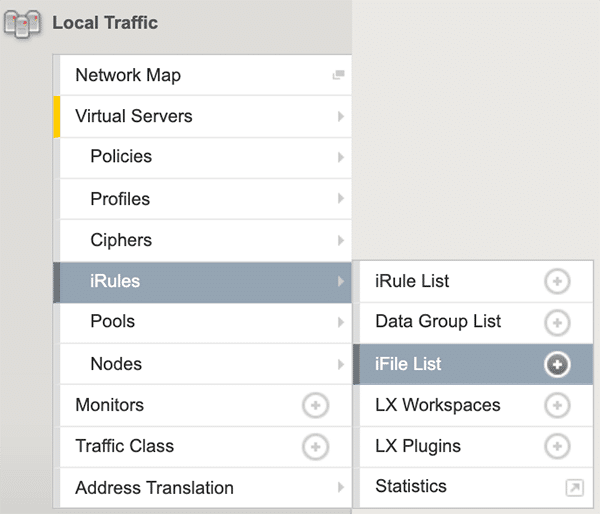Open the Network Map link

128,75
